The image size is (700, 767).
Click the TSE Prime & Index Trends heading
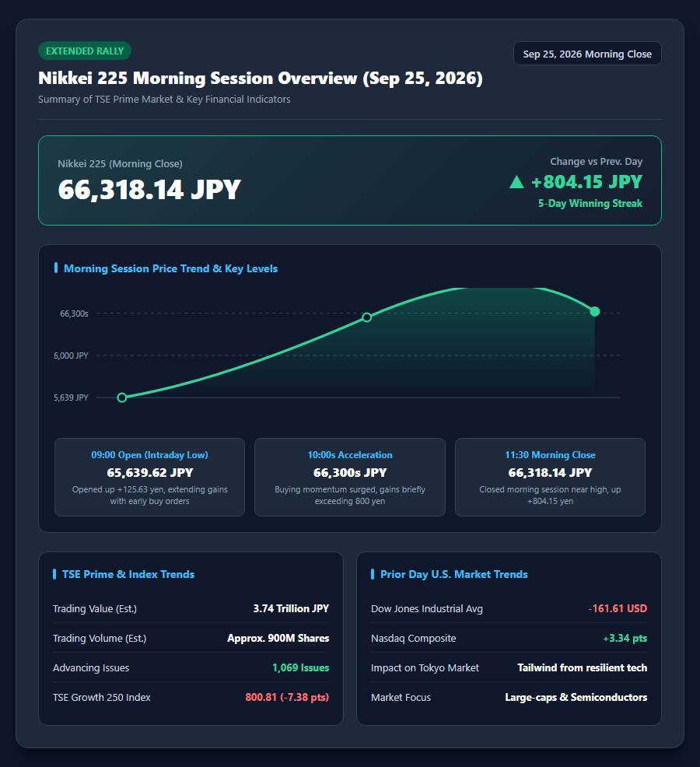click(128, 574)
